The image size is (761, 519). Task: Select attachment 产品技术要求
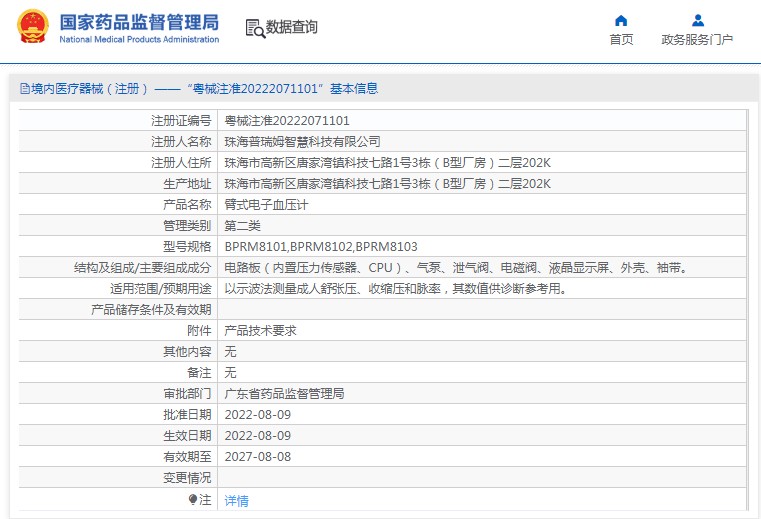260,331
